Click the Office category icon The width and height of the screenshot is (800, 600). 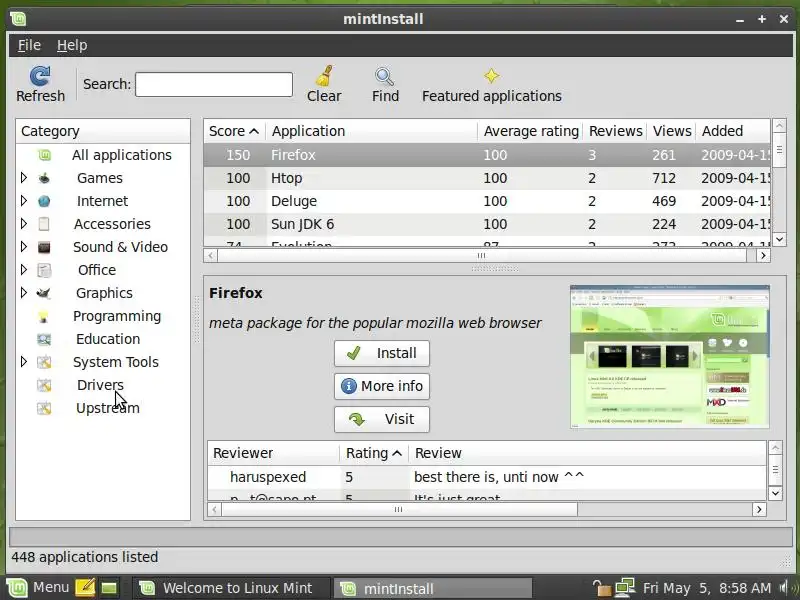[x=44, y=270]
